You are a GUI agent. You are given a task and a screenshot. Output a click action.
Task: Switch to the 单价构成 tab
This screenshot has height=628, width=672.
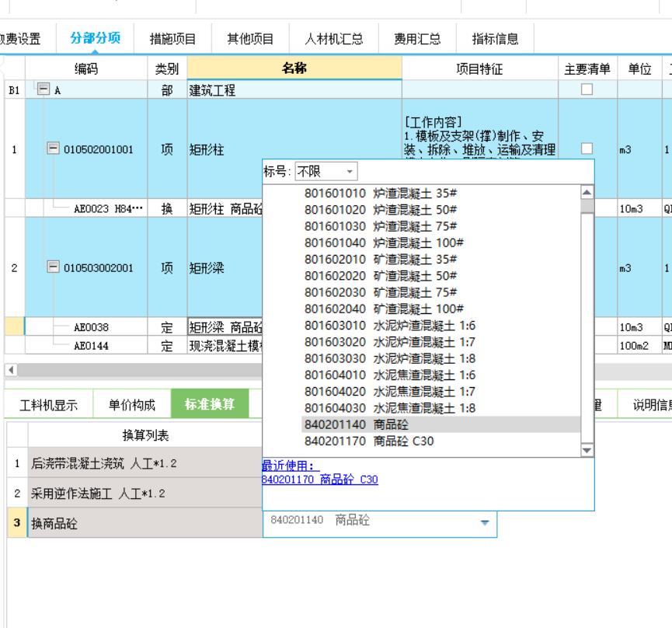tap(131, 405)
